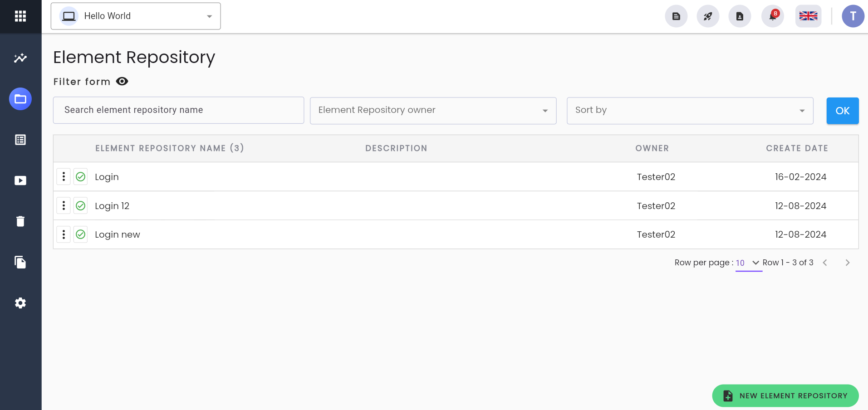Open the Login 12 repository name
The height and width of the screenshot is (410, 868).
[112, 206]
